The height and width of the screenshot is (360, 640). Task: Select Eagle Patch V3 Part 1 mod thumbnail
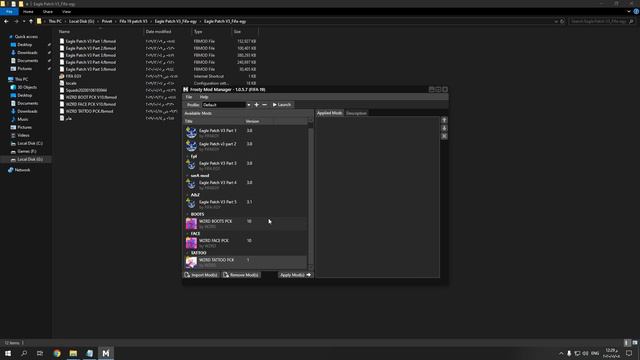click(x=191, y=133)
